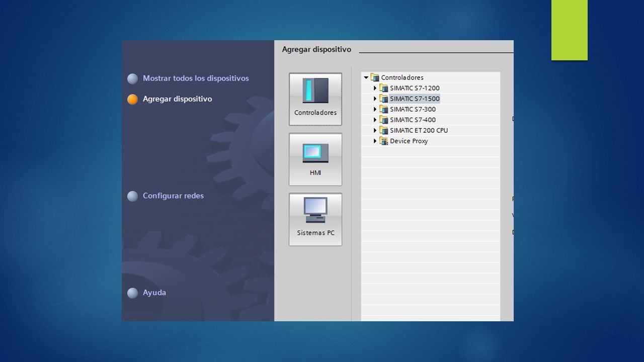The height and width of the screenshot is (362, 644).
Task: Select the Controladores tree label
Action: pos(402,77)
